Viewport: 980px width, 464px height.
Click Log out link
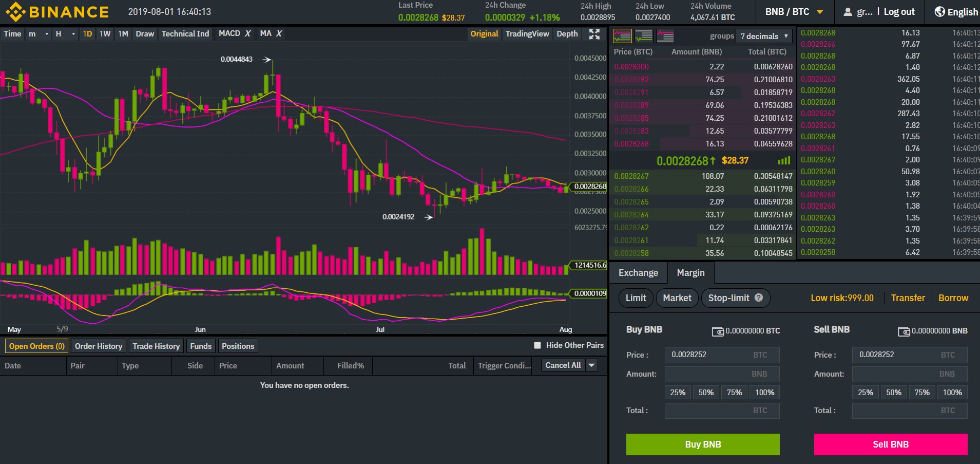[899, 12]
